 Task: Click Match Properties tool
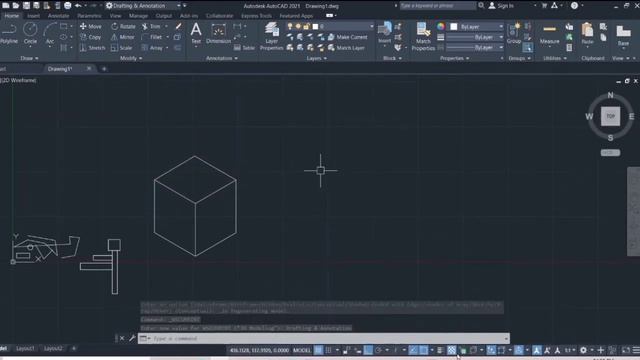[x=423, y=36]
